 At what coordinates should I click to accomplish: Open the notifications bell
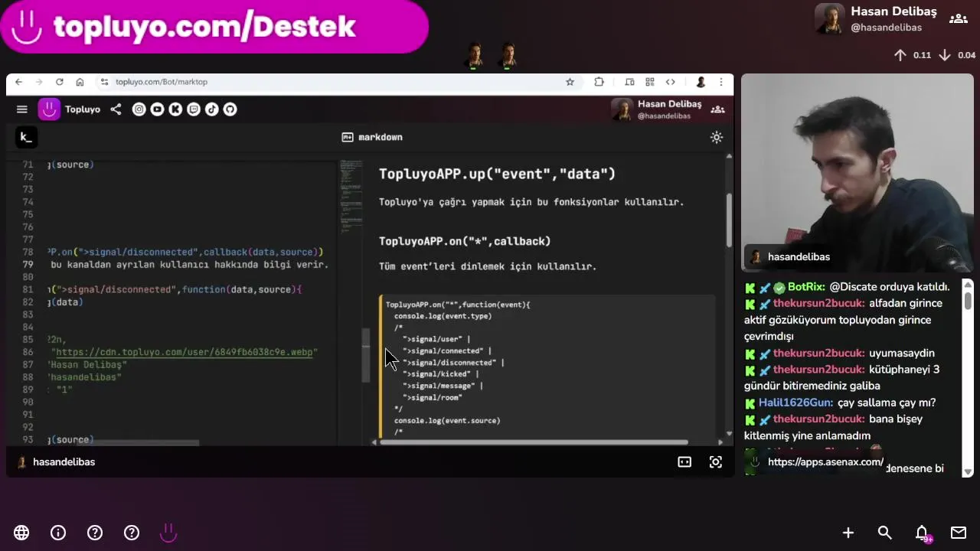pyautogui.click(x=922, y=533)
